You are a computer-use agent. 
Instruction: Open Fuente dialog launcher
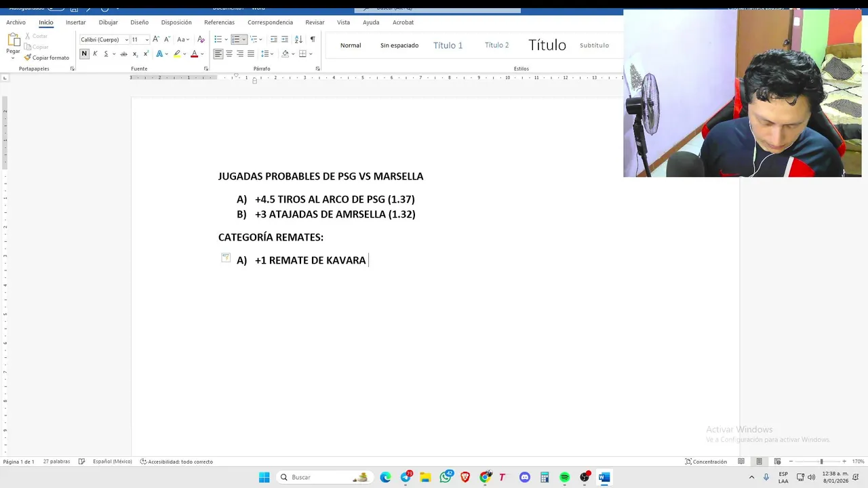click(206, 68)
